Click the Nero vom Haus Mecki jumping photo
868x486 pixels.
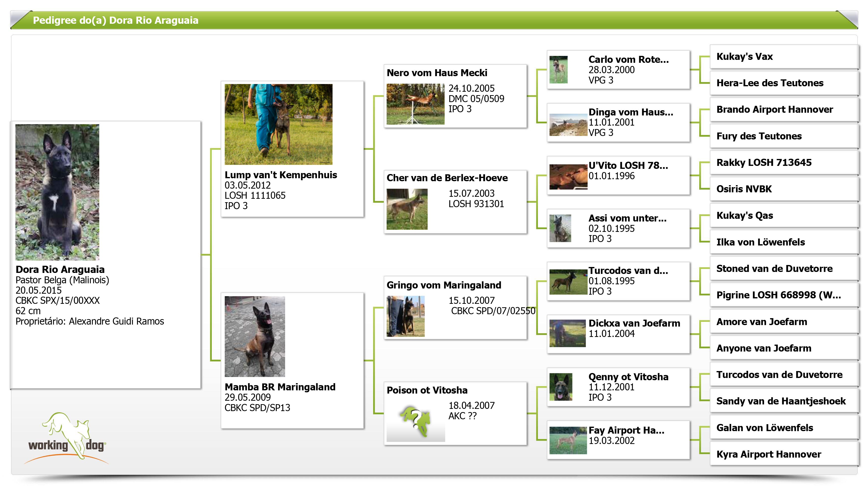(415, 104)
